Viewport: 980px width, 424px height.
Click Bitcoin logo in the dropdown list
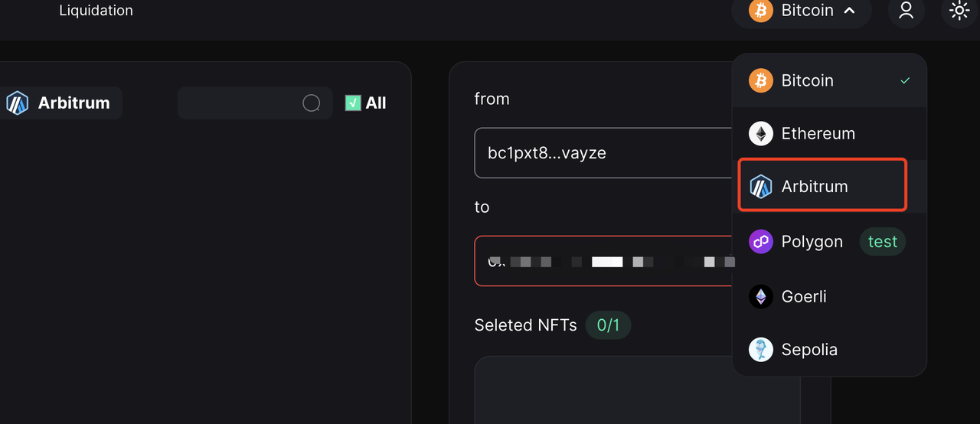click(x=761, y=80)
